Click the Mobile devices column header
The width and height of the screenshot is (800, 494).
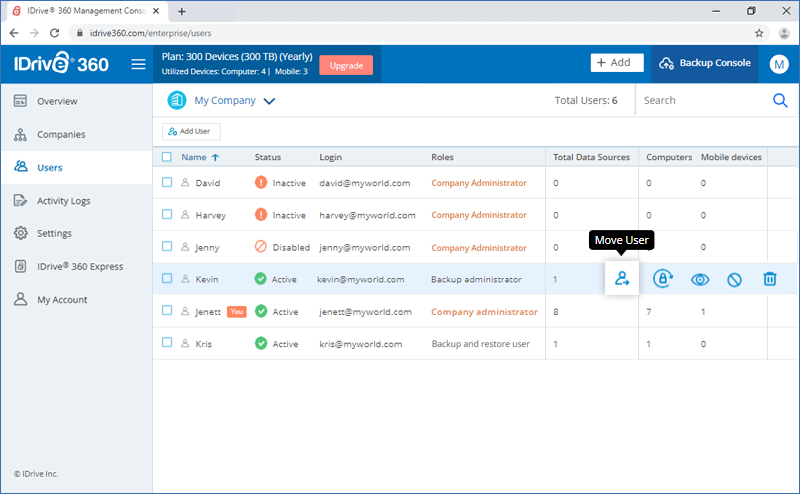point(731,157)
